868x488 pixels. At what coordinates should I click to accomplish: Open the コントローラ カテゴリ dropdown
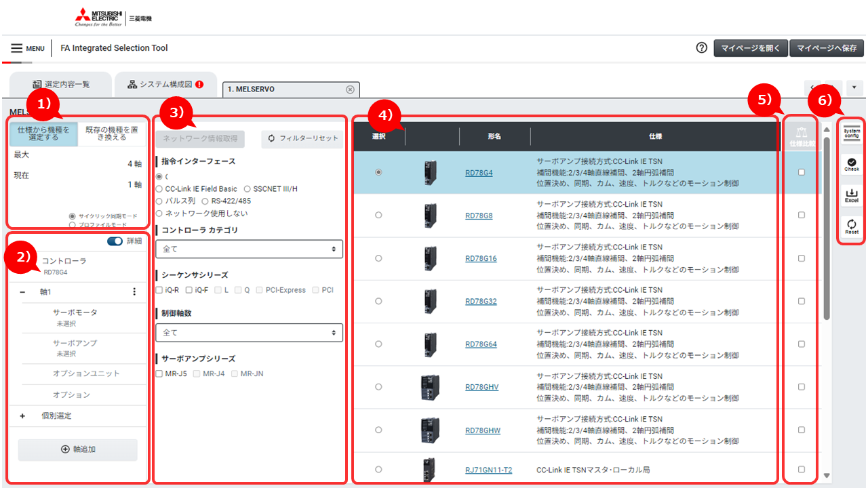249,249
